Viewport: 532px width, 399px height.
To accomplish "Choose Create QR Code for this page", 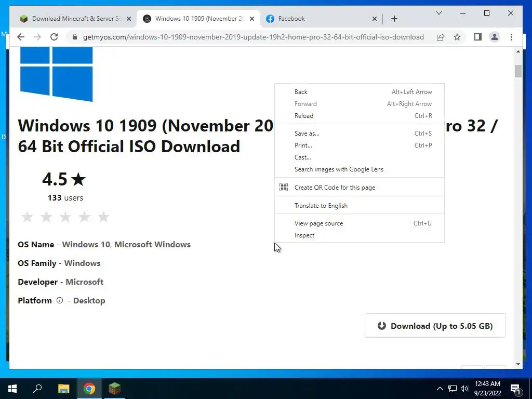I will (360, 187).
